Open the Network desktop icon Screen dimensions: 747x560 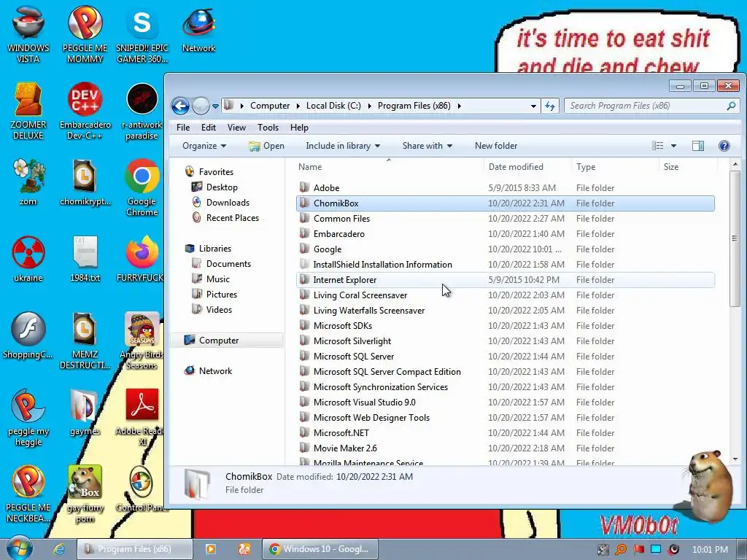point(198,29)
